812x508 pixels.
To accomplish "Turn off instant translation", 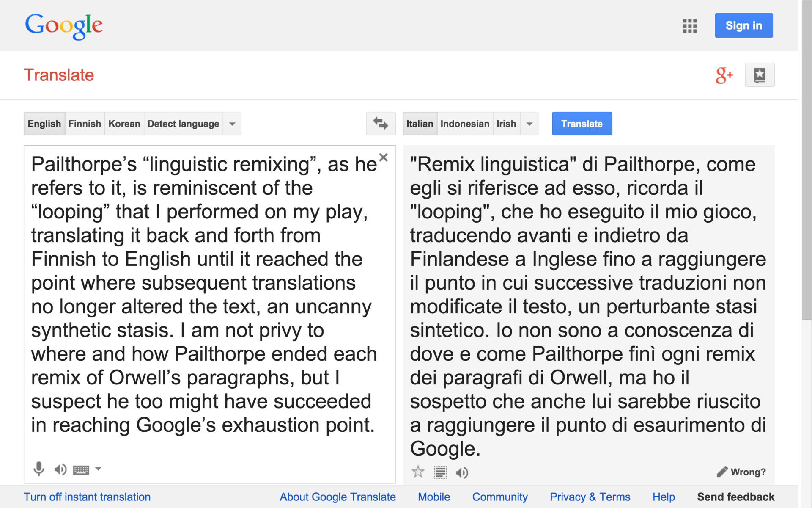I will click(x=87, y=497).
